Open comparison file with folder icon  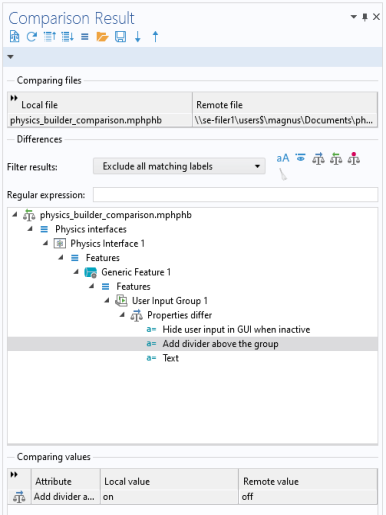pos(102,36)
